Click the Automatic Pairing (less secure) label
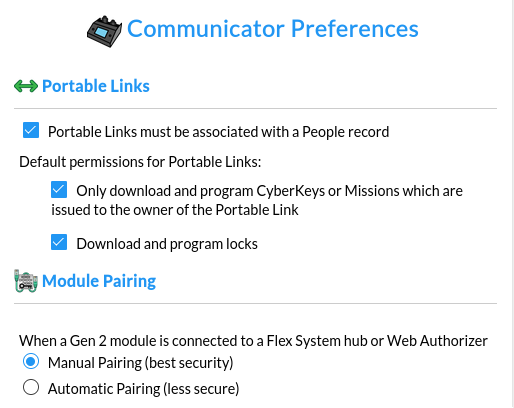 pyautogui.click(x=143, y=389)
